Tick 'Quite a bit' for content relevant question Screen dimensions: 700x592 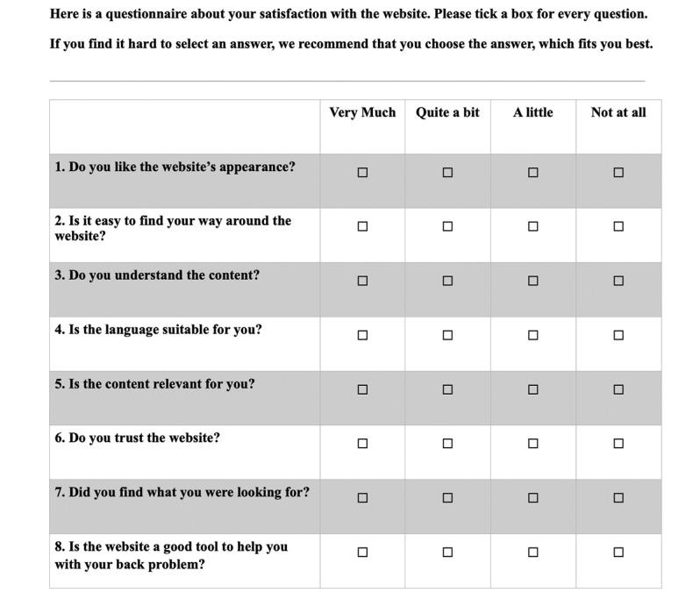(447, 389)
